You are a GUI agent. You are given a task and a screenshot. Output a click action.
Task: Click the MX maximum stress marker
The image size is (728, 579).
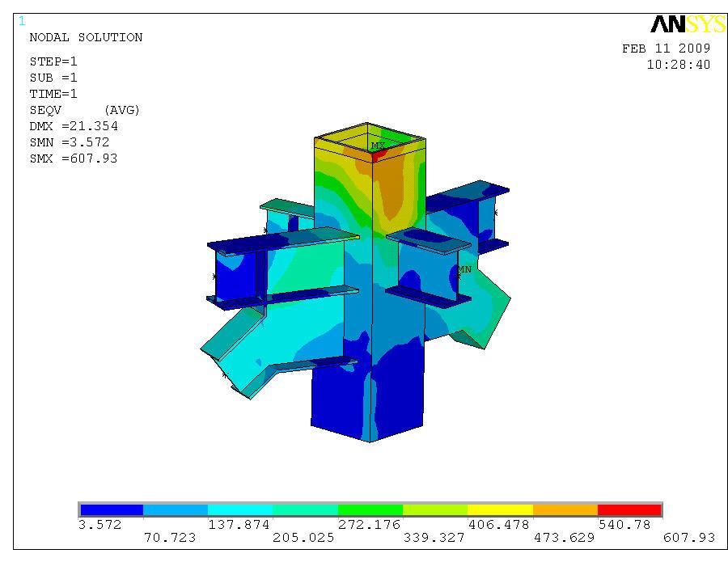(x=378, y=146)
